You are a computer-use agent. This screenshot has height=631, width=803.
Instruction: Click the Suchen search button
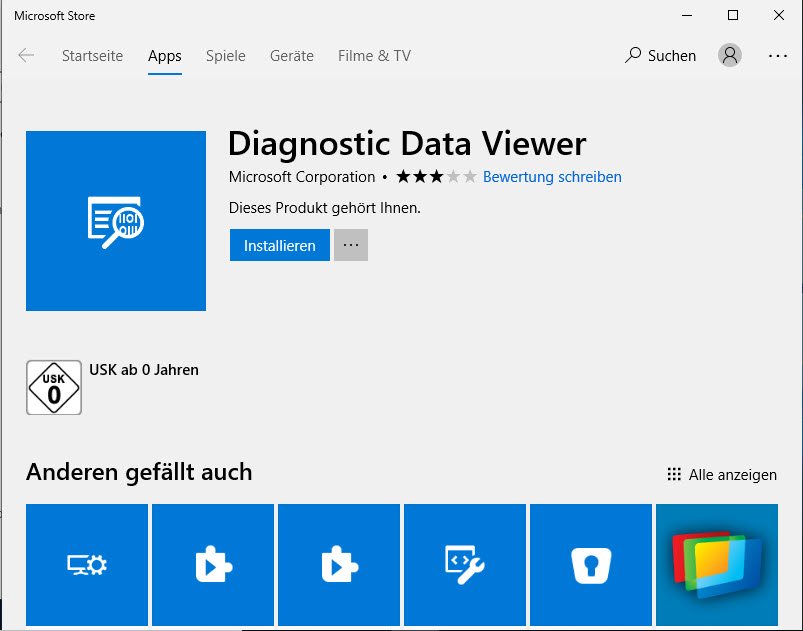tap(660, 55)
